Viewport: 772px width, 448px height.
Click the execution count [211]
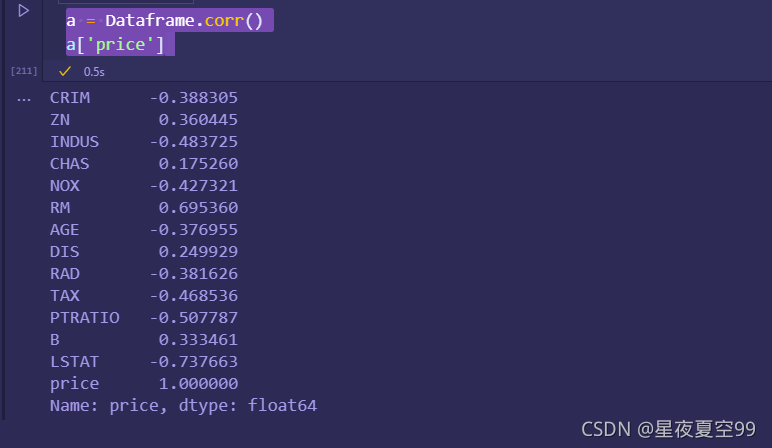[x=24, y=71]
